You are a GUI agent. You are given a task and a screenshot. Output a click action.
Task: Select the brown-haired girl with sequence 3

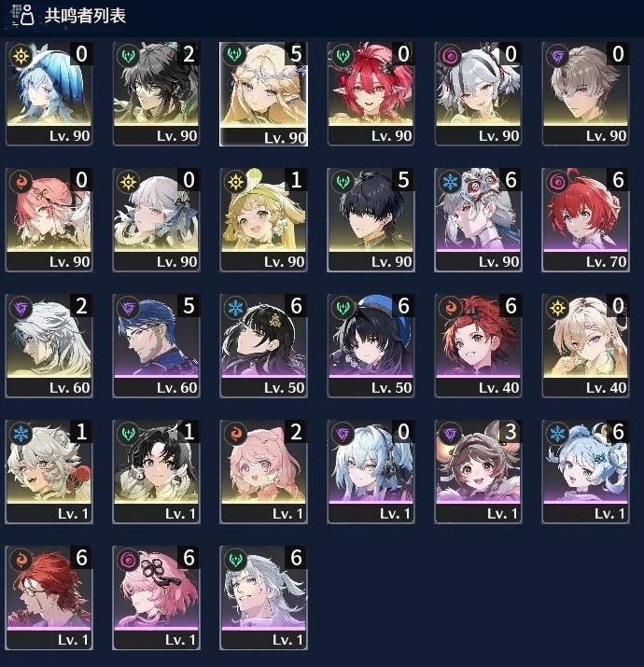click(478, 471)
